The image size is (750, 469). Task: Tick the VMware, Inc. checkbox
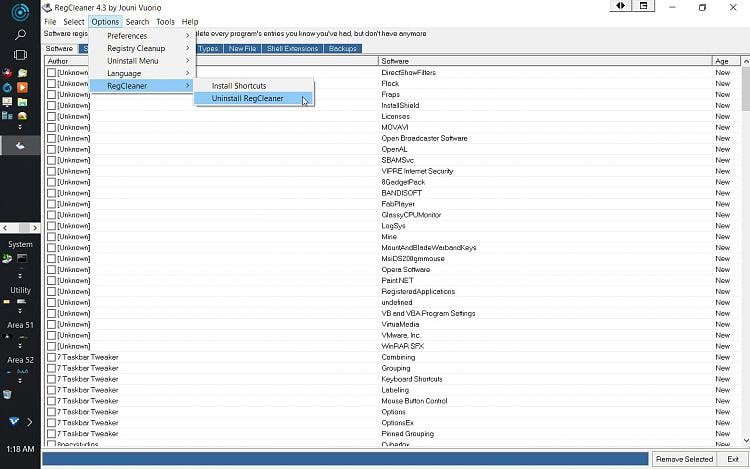[52, 336]
